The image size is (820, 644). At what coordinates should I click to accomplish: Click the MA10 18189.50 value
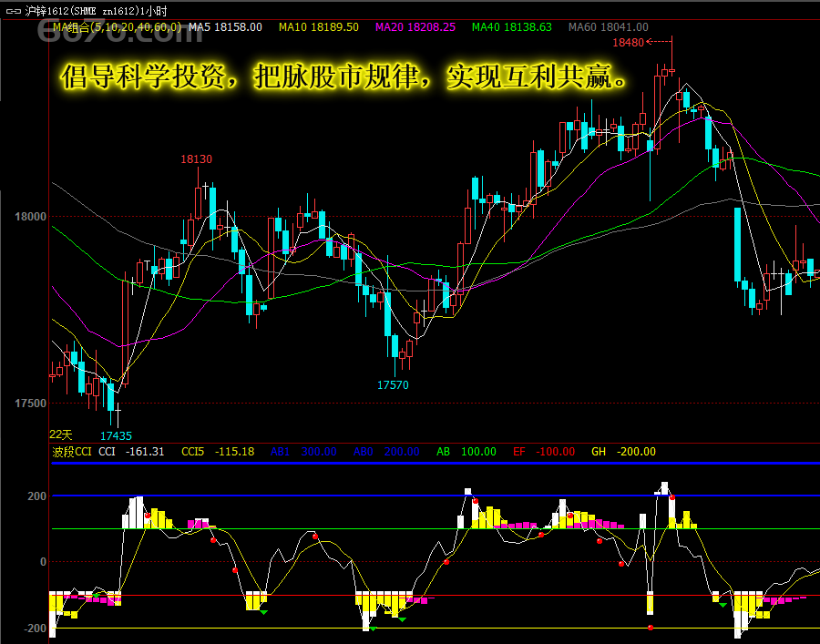(319, 27)
